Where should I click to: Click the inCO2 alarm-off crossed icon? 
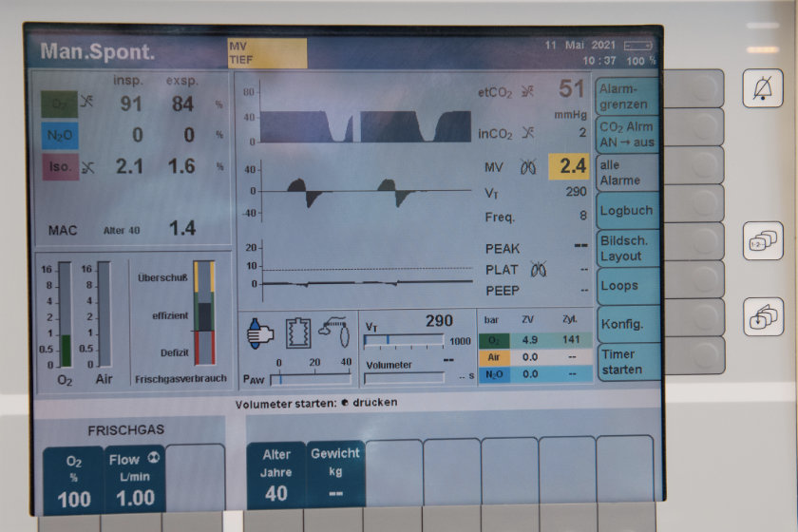pos(528,133)
